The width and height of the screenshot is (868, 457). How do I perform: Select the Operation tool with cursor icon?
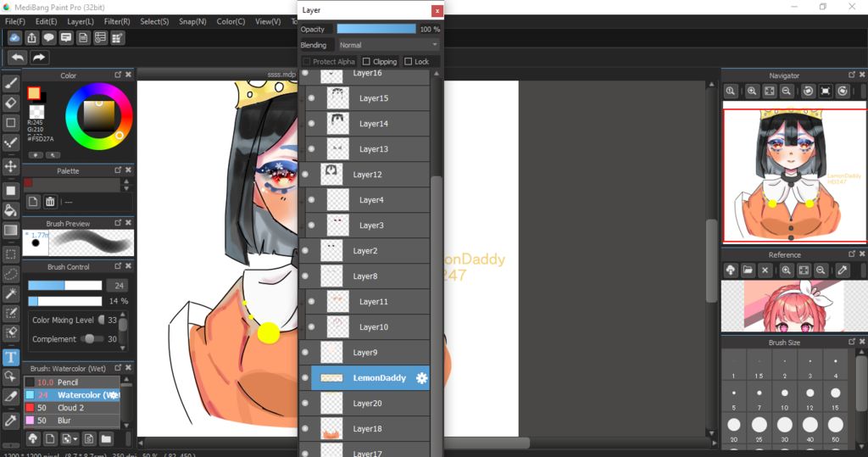click(x=10, y=376)
